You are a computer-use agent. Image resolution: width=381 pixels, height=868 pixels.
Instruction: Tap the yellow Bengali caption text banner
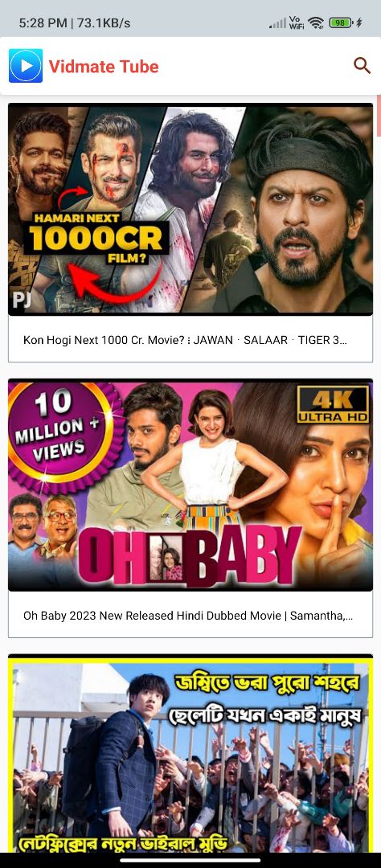(x=267, y=698)
